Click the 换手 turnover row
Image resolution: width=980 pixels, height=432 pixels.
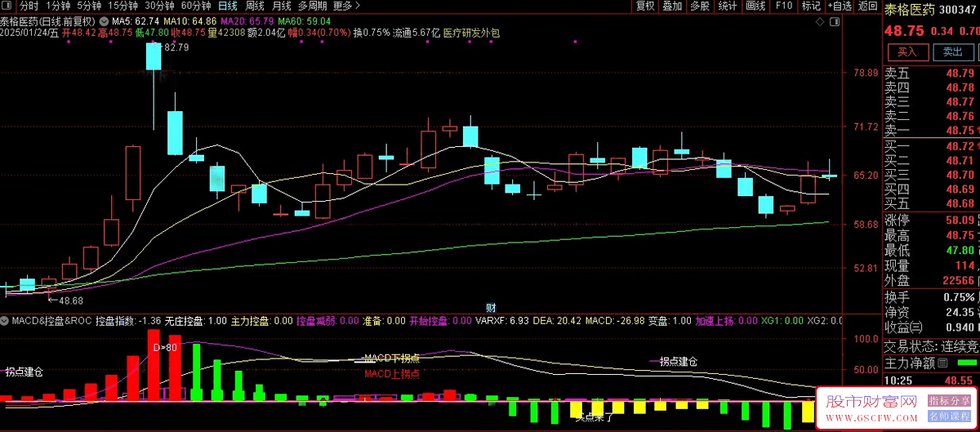931,296
